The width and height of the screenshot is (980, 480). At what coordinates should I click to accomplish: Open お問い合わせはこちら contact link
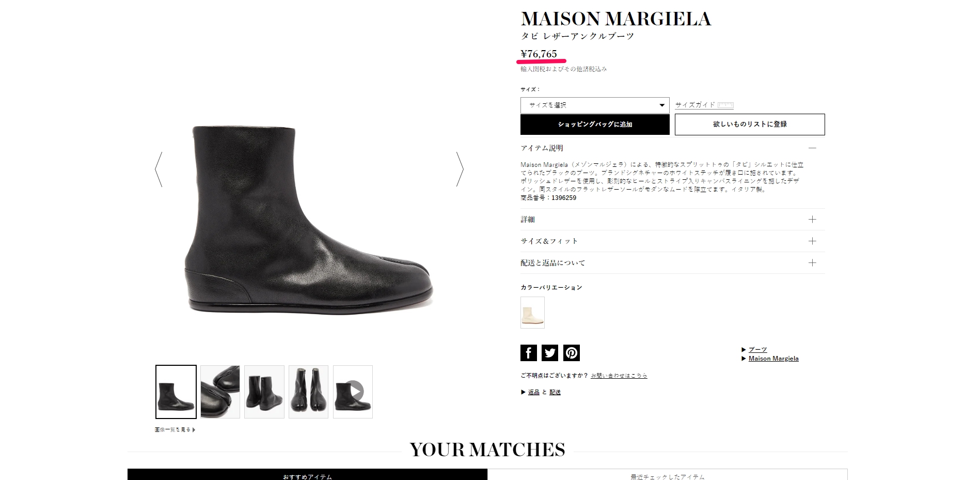[619, 376]
